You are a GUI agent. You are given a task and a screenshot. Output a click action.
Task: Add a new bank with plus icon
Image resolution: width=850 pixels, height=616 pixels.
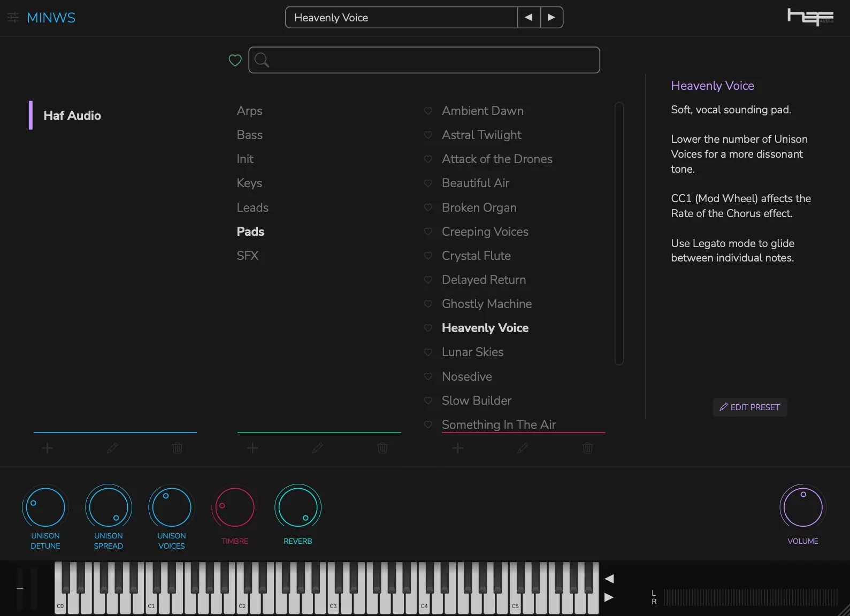48,448
